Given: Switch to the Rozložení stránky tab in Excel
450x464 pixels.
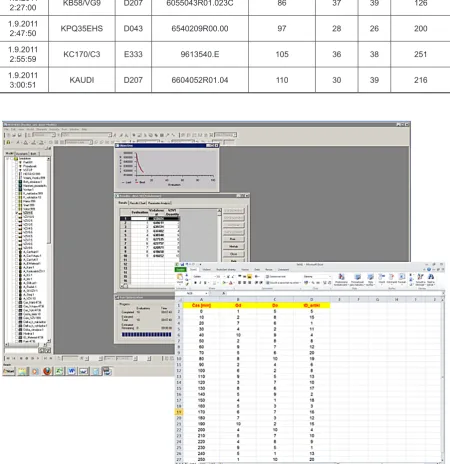Looking at the screenshot, I should coord(226,269).
